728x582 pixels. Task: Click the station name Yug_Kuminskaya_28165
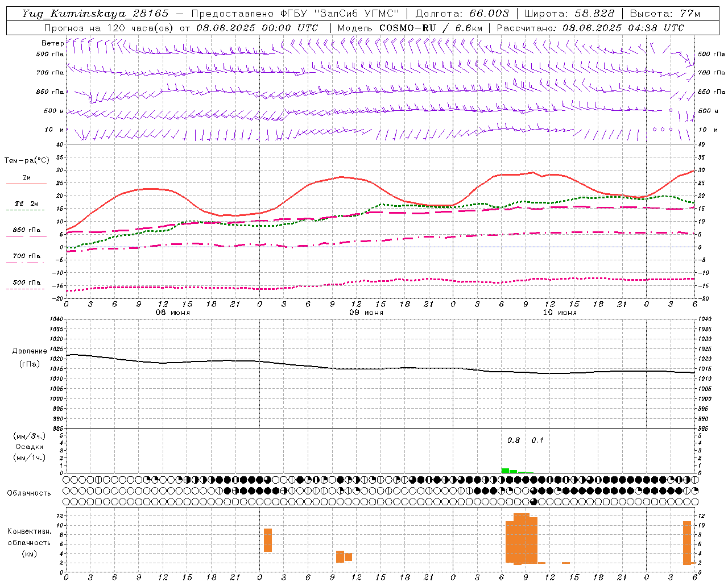[x=96, y=14]
